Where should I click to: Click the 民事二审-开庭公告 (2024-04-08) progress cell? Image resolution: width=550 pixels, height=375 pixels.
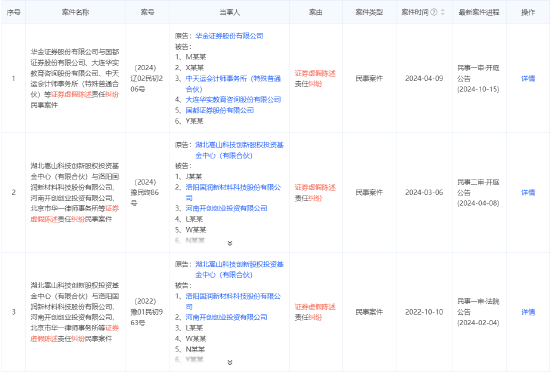pos(478,193)
